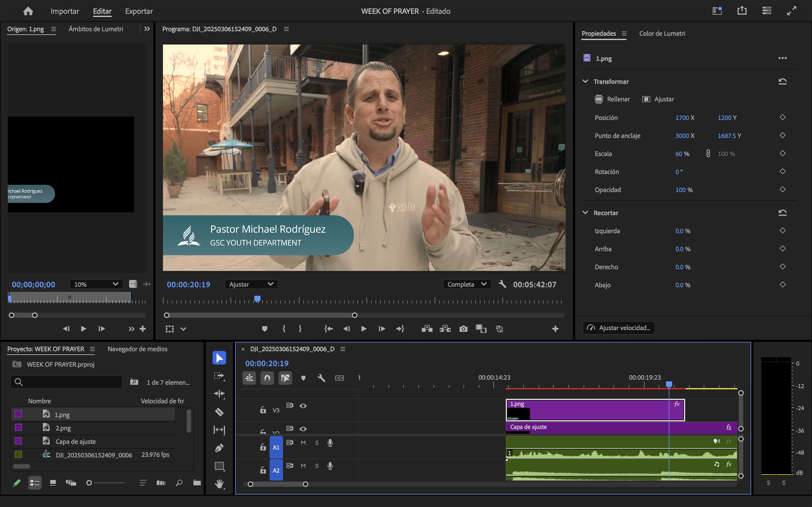This screenshot has width=812, height=507.
Task: Select the Razor tool in the tools panel
Action: pos(219,412)
